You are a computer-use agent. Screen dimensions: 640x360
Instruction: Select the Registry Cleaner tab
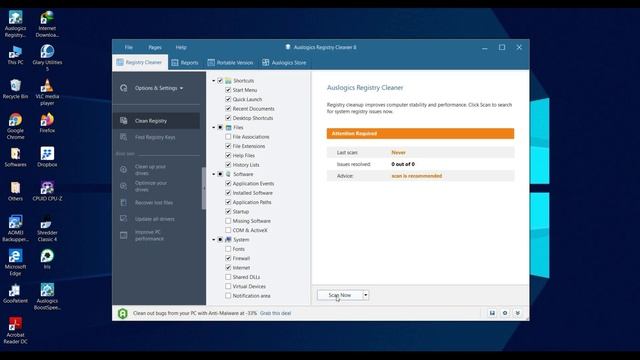[140, 62]
